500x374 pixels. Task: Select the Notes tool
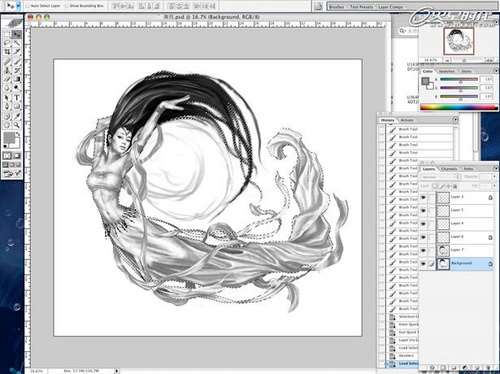pyautogui.click(x=7, y=116)
